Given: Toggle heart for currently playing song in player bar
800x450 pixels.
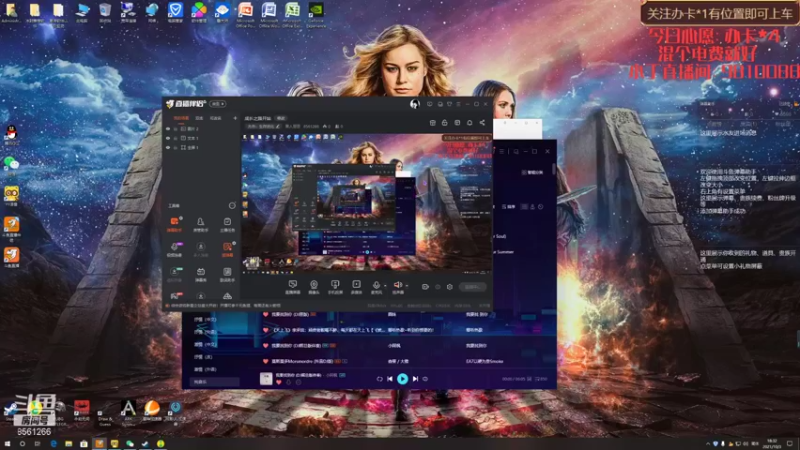Looking at the screenshot, I should pos(279,382).
